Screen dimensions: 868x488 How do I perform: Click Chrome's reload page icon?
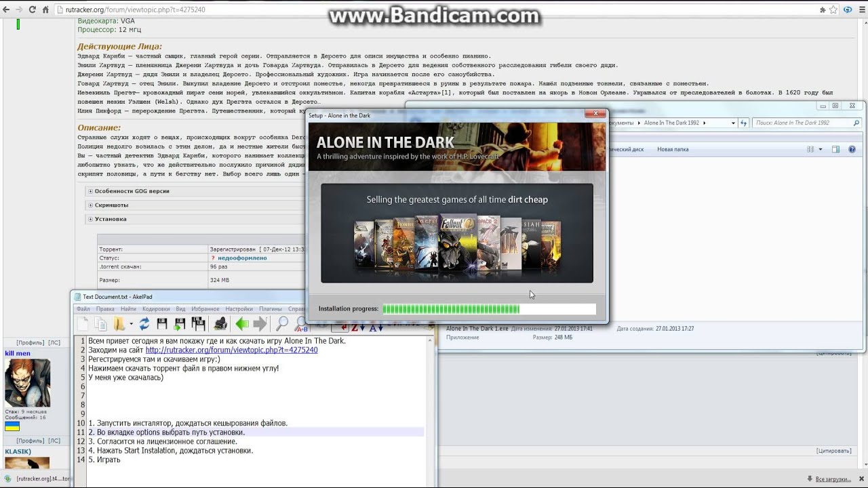coord(33,9)
